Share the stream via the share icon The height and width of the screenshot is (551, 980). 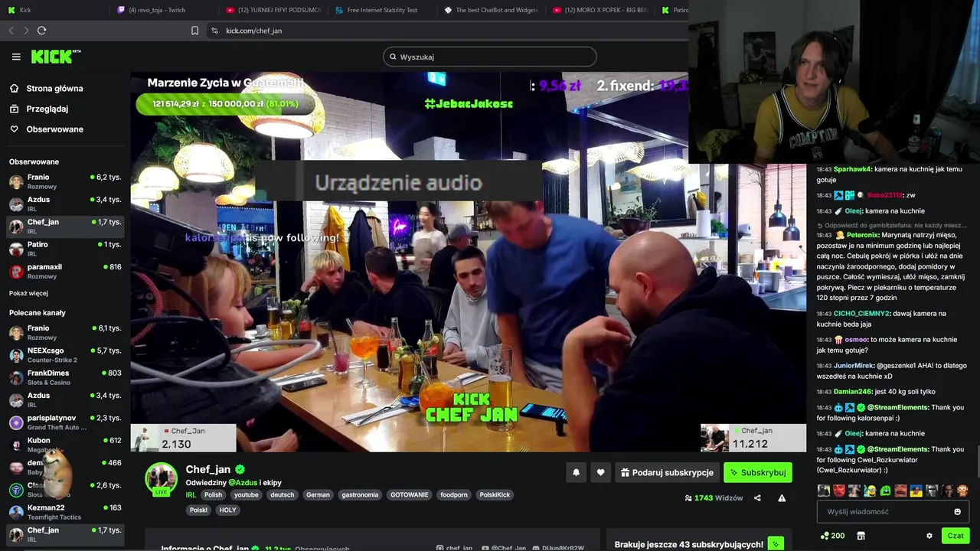point(757,498)
